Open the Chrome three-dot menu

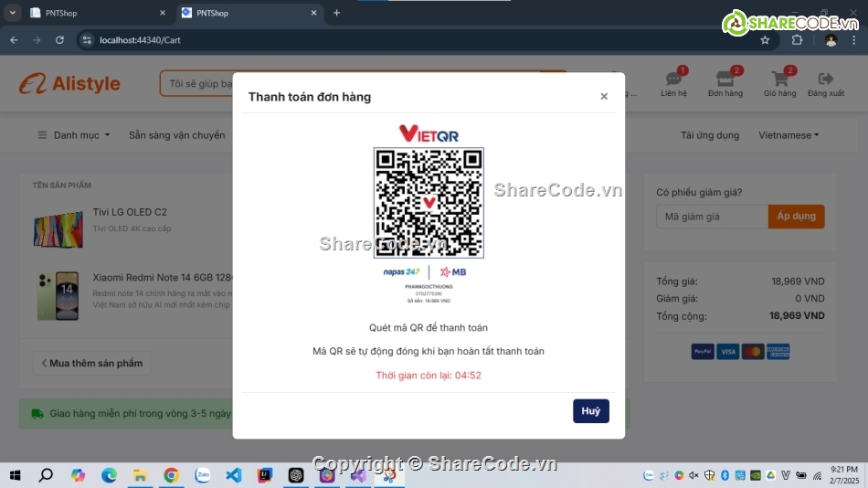[853, 40]
